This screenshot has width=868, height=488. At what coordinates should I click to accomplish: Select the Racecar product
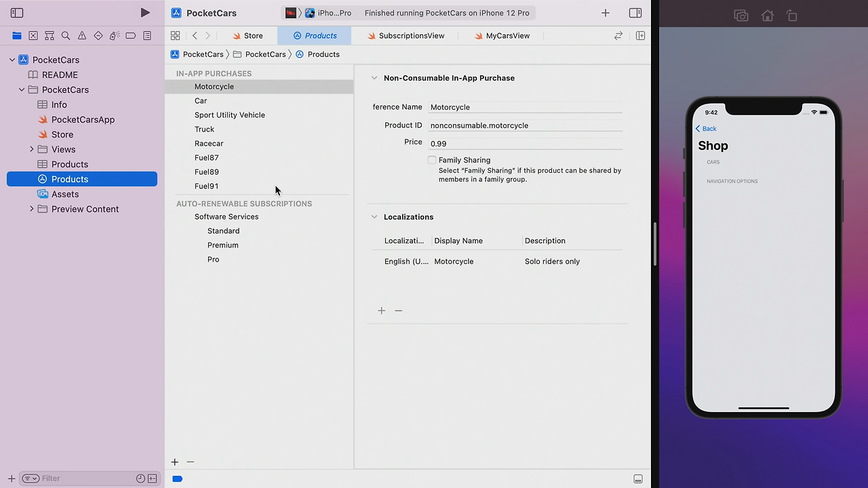pos(209,144)
